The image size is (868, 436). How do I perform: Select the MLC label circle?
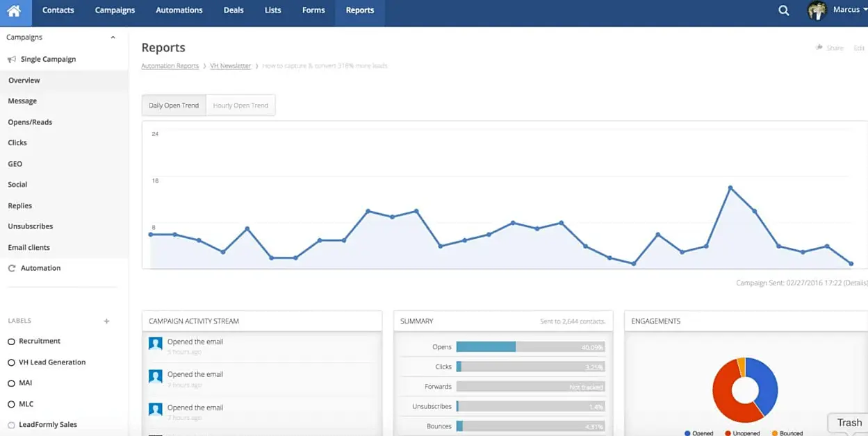11,404
